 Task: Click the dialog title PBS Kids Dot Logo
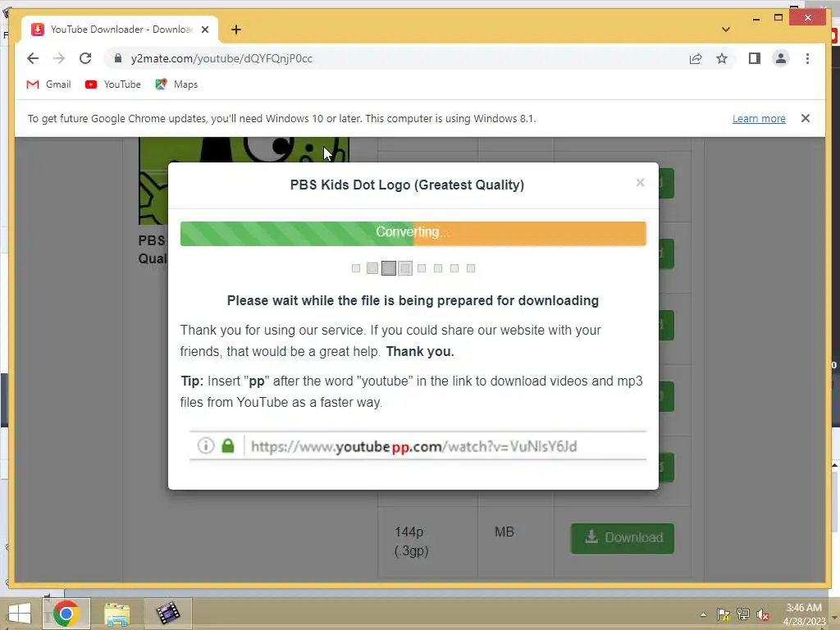coord(407,185)
